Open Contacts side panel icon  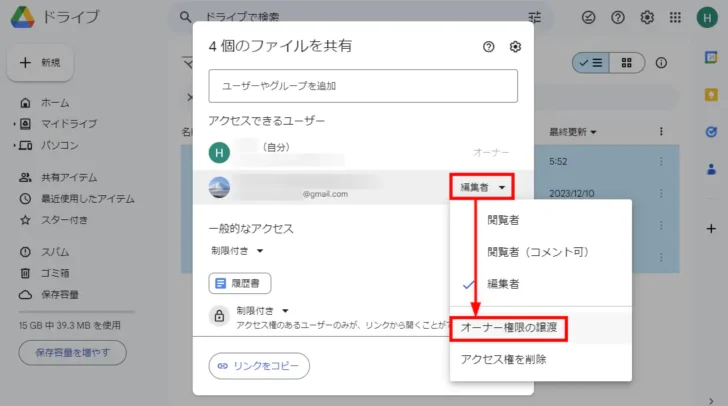coord(711,169)
